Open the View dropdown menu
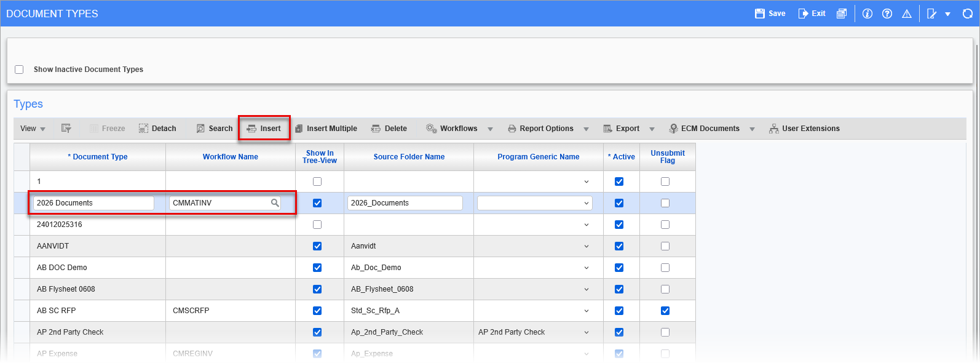This screenshot has width=980, height=363. point(33,129)
